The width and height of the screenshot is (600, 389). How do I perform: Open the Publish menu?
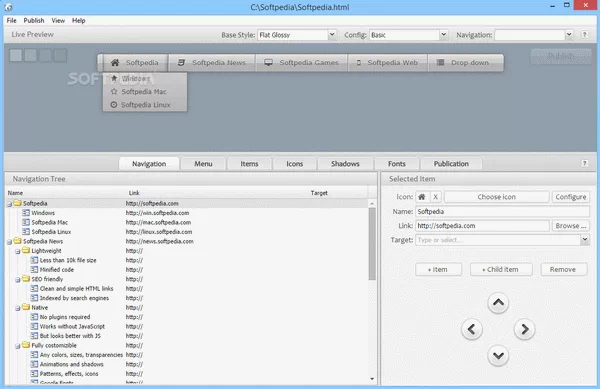point(34,20)
